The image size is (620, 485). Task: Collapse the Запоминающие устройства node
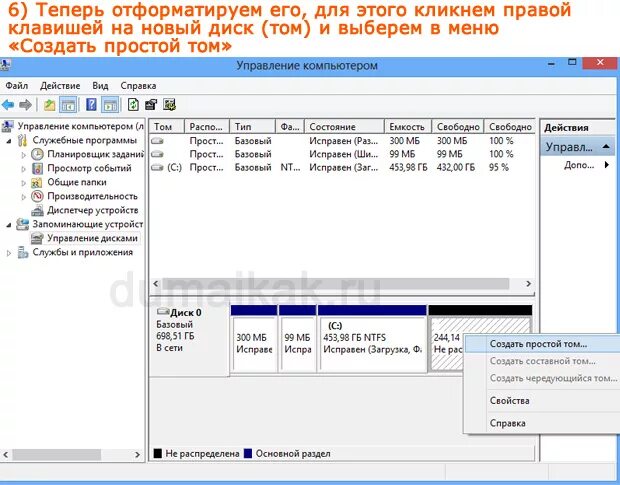(9, 225)
